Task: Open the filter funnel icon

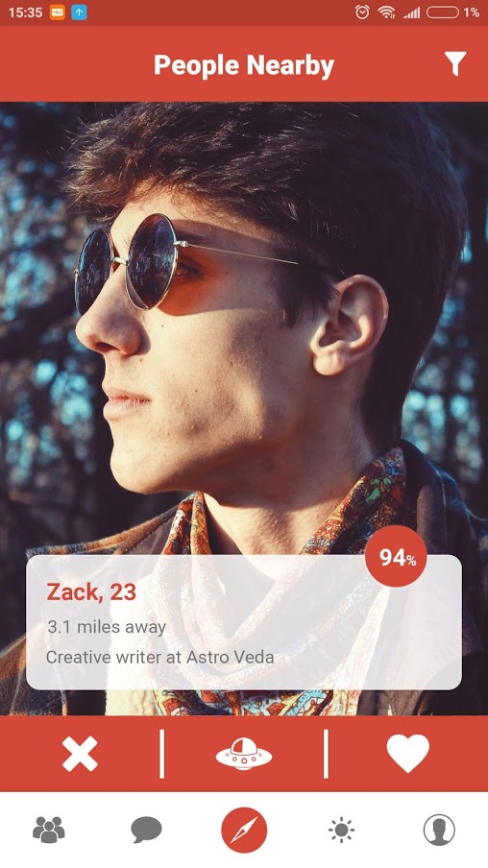Action: coord(454,64)
